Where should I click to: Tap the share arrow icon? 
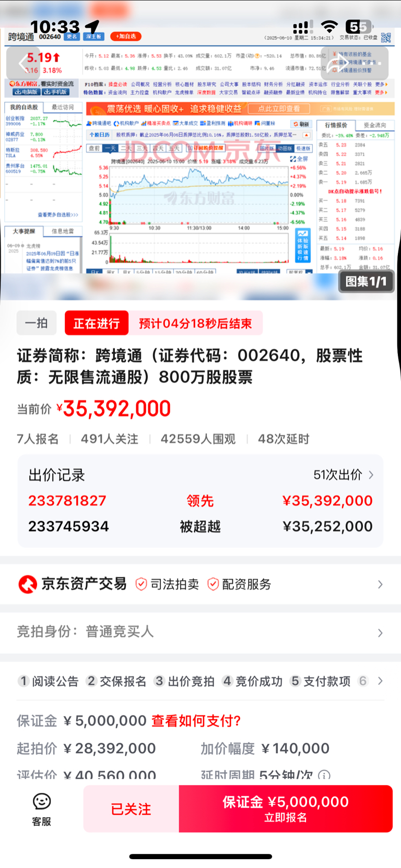[x=338, y=64]
